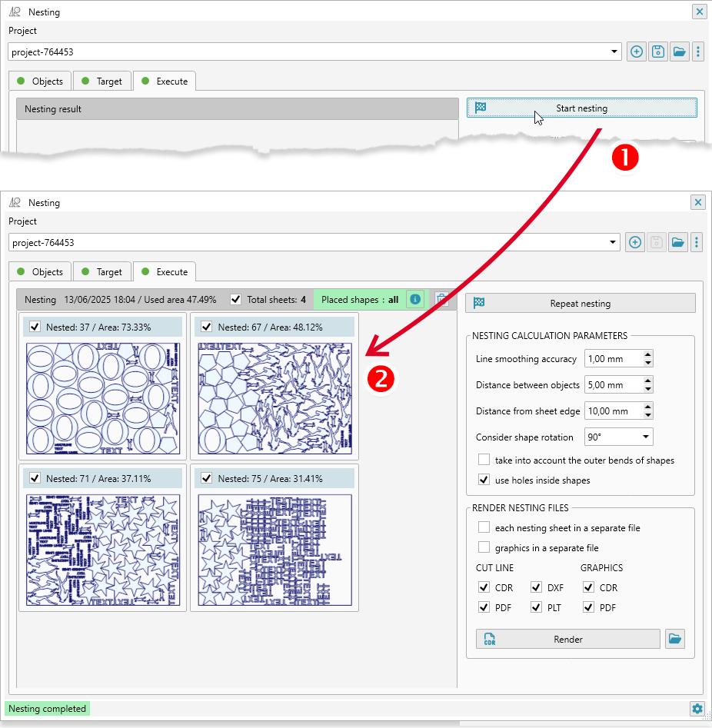
Task: Create a new project with the plus icon
Action: click(x=634, y=242)
